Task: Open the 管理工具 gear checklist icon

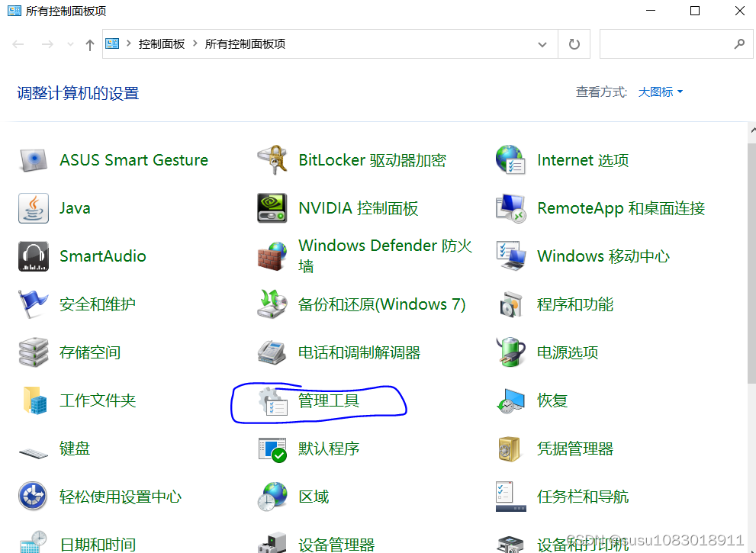Action: pyautogui.click(x=272, y=400)
